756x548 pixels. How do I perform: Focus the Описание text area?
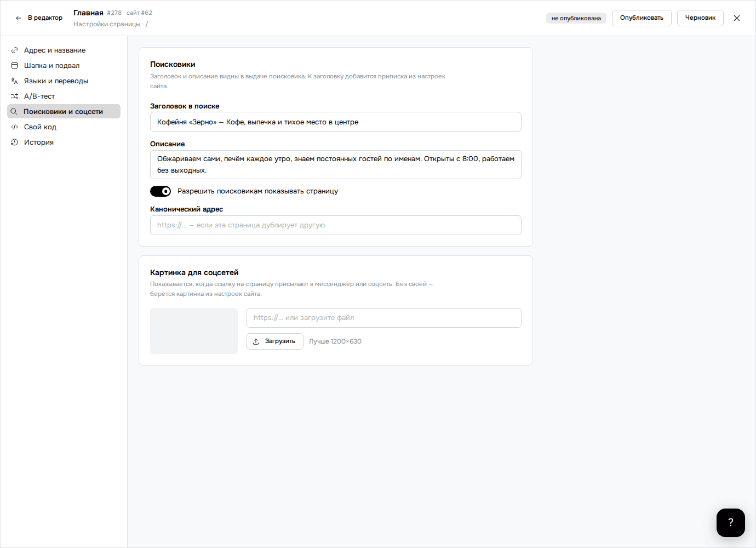tap(336, 164)
